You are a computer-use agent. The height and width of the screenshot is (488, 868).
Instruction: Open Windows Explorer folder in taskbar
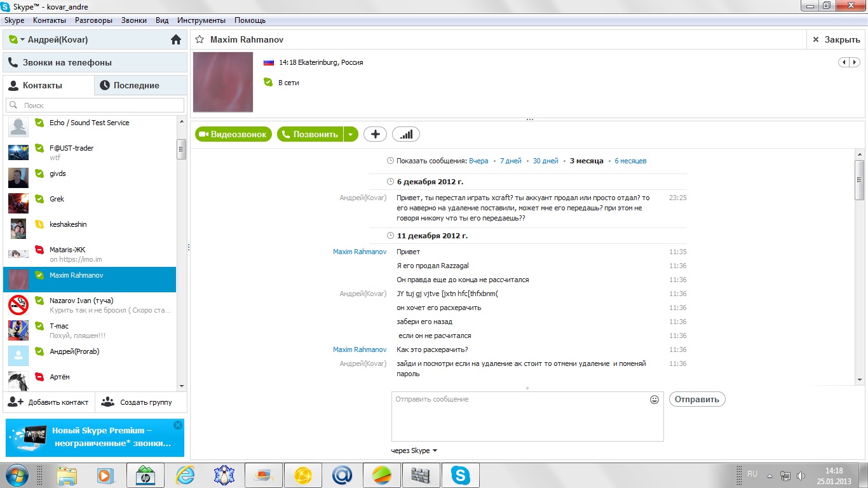[x=67, y=475]
